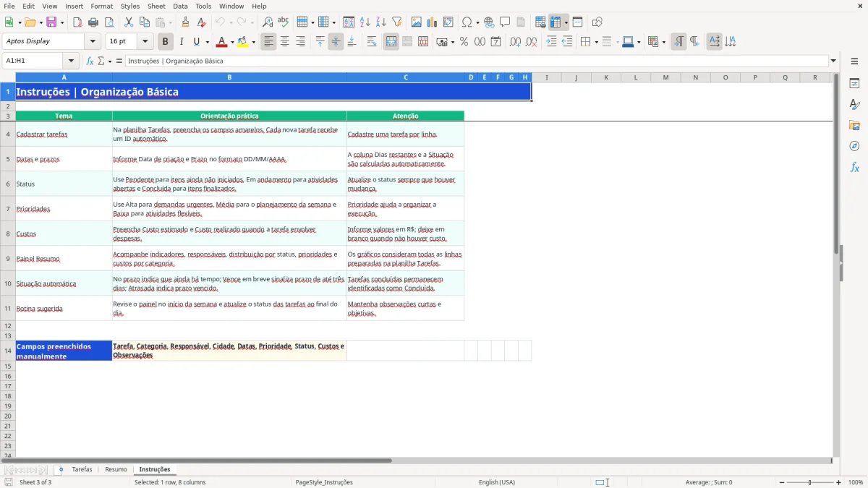Run spelling check
This screenshot has height=488, width=868.
coord(284,22)
